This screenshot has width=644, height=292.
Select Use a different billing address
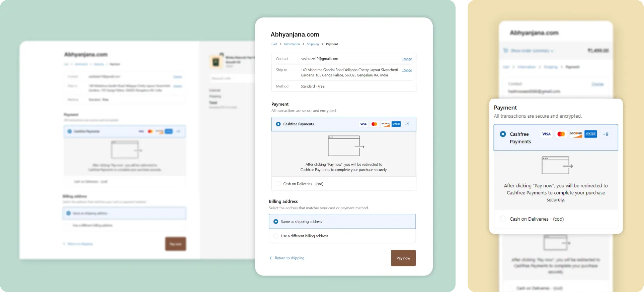[276, 236]
